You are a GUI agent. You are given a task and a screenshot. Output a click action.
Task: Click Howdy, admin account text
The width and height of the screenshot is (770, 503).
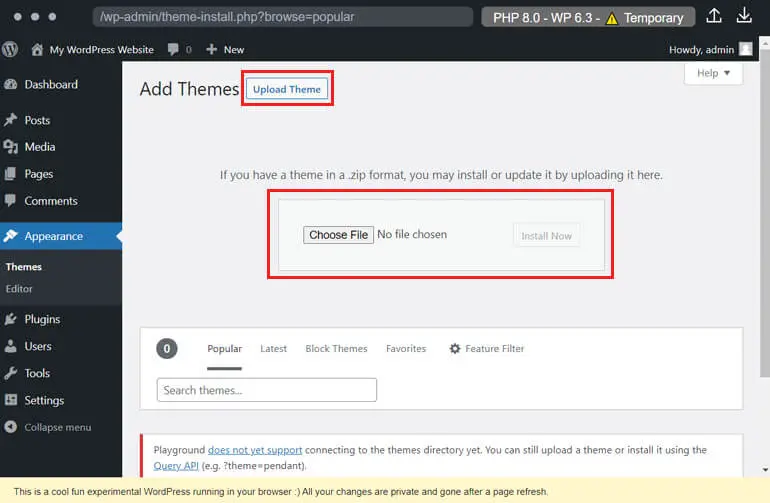701,50
